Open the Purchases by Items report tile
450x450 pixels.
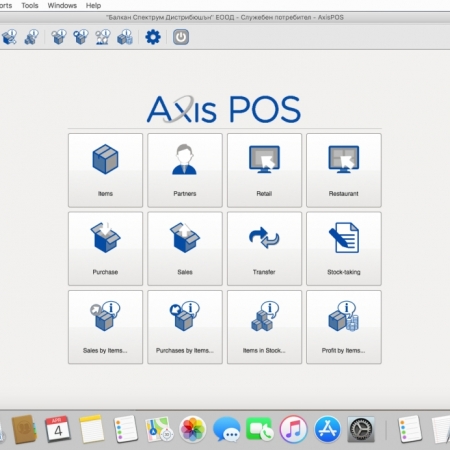(x=185, y=327)
